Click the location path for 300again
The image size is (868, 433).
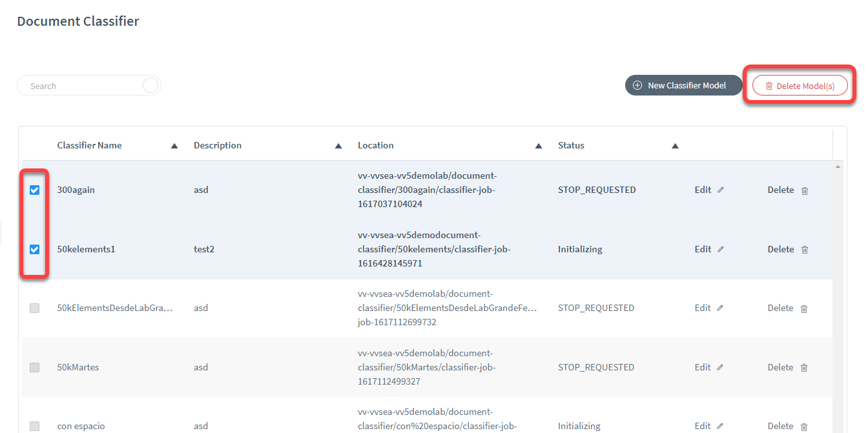[x=427, y=190]
